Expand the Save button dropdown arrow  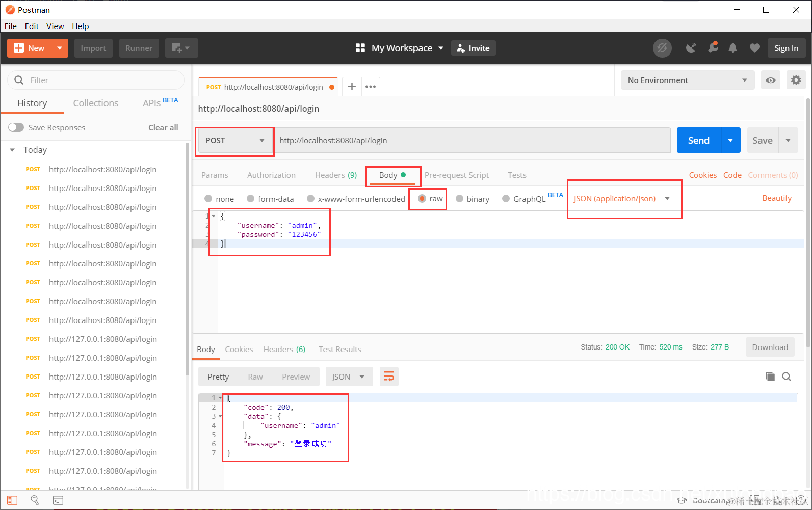[x=788, y=141]
